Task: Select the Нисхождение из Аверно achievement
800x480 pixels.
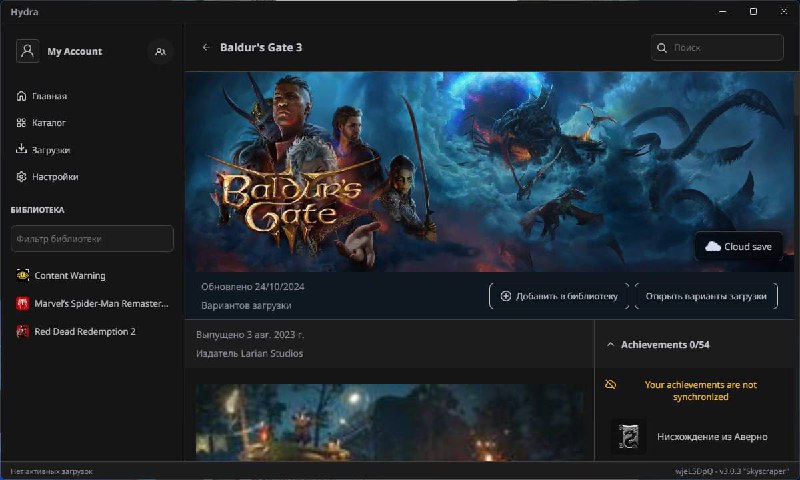Action: point(712,437)
